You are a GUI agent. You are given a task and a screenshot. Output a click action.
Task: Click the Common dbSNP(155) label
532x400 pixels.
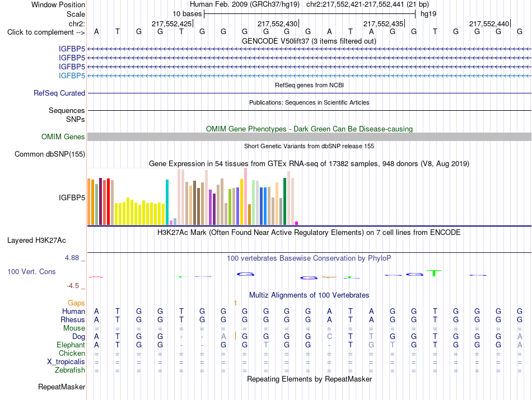50,154
